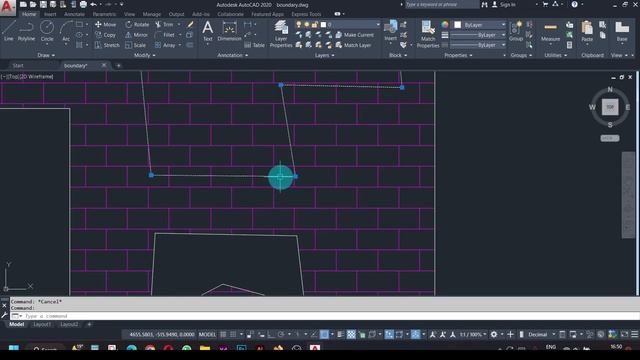Select the Text annotation tool
The width and height of the screenshot is (640, 360).
(x=207, y=31)
